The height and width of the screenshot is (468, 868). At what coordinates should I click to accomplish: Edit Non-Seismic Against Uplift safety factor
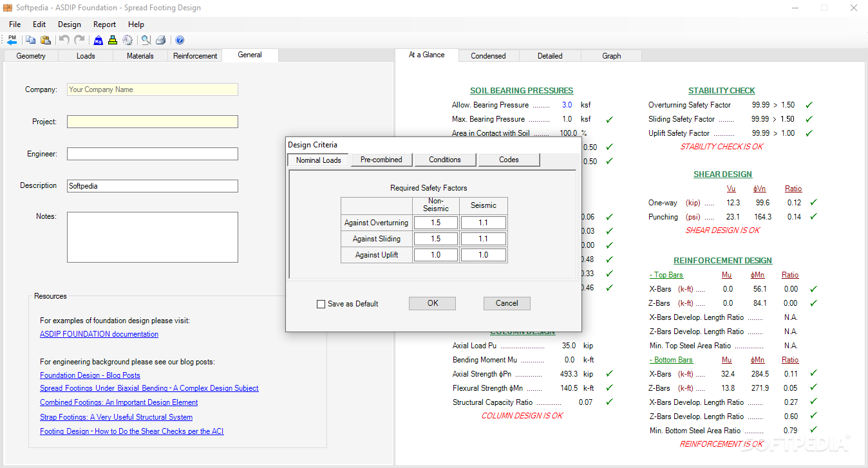point(436,255)
